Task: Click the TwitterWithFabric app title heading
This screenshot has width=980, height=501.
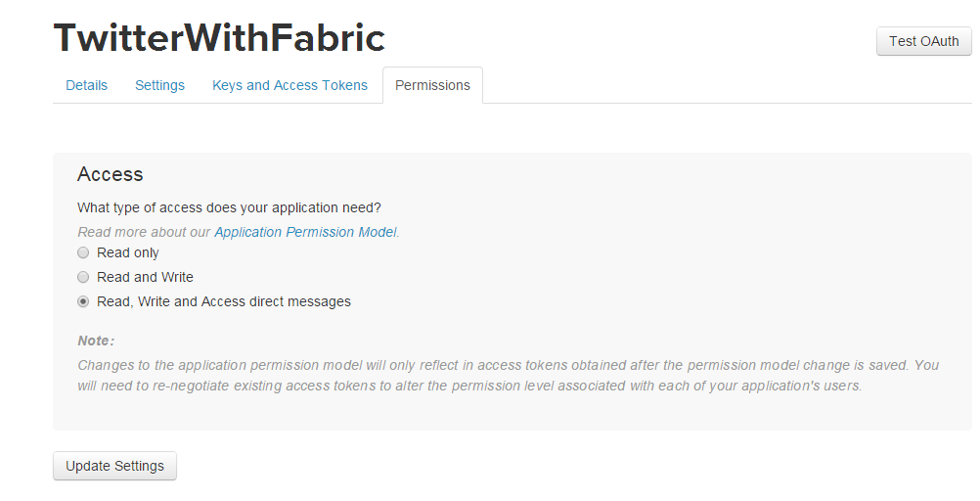Action: click(x=219, y=38)
